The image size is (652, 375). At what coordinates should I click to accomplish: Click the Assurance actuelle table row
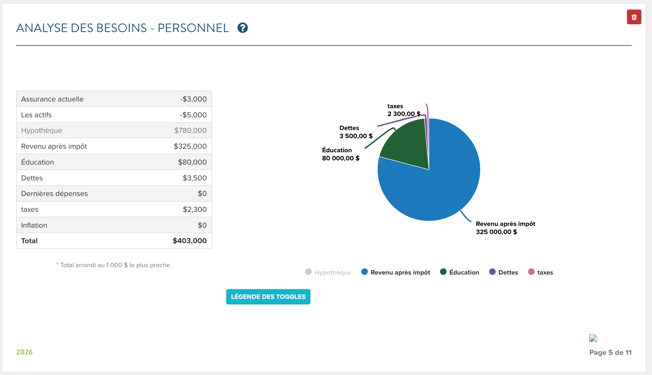pos(114,99)
